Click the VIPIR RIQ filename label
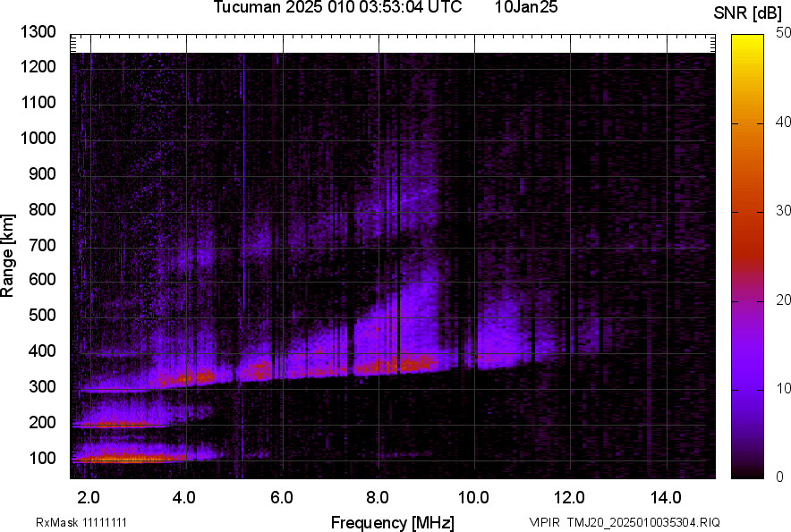This screenshot has height=532, width=791. [x=624, y=522]
